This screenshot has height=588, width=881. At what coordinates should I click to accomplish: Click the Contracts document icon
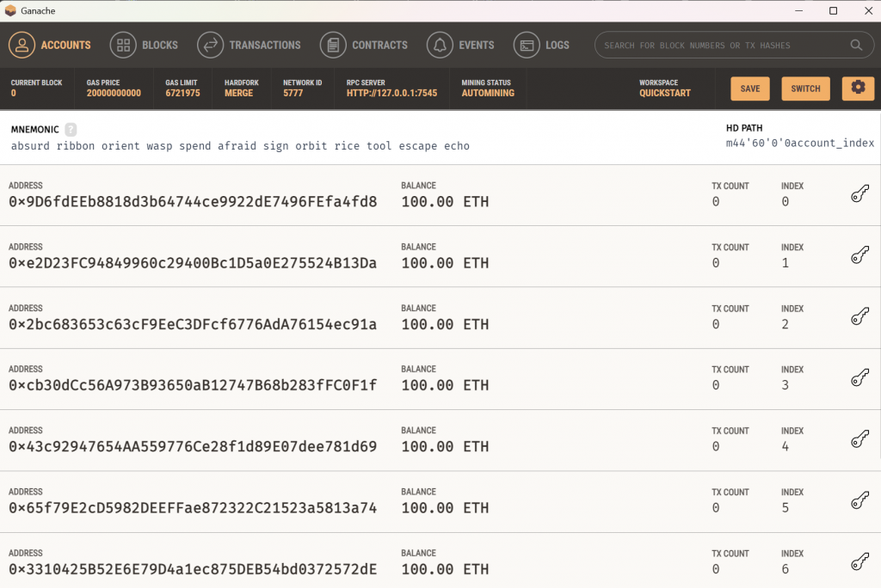333,45
